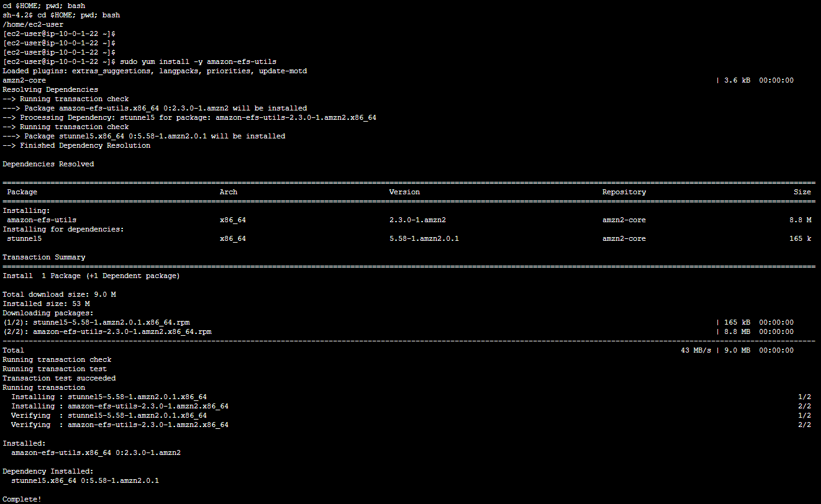Viewport: 821px width, 504px height.
Task: Click 'Loaded plugins' output line
Action: pos(155,71)
